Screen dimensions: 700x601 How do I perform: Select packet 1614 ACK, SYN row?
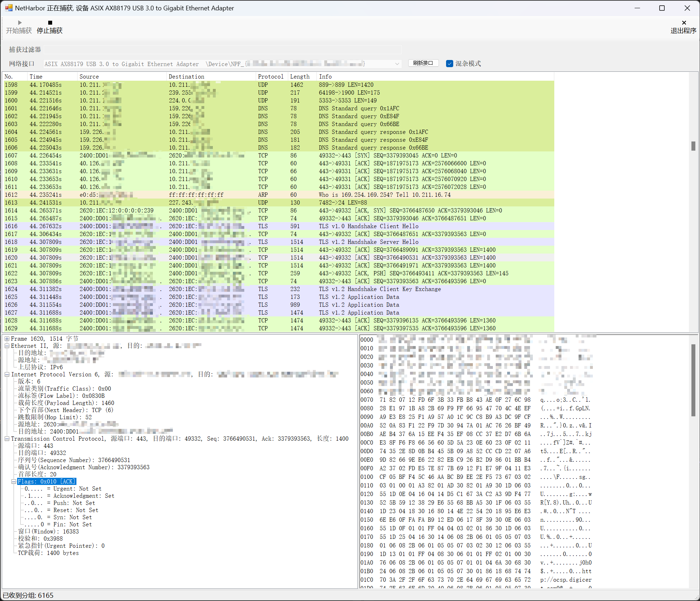click(279, 210)
